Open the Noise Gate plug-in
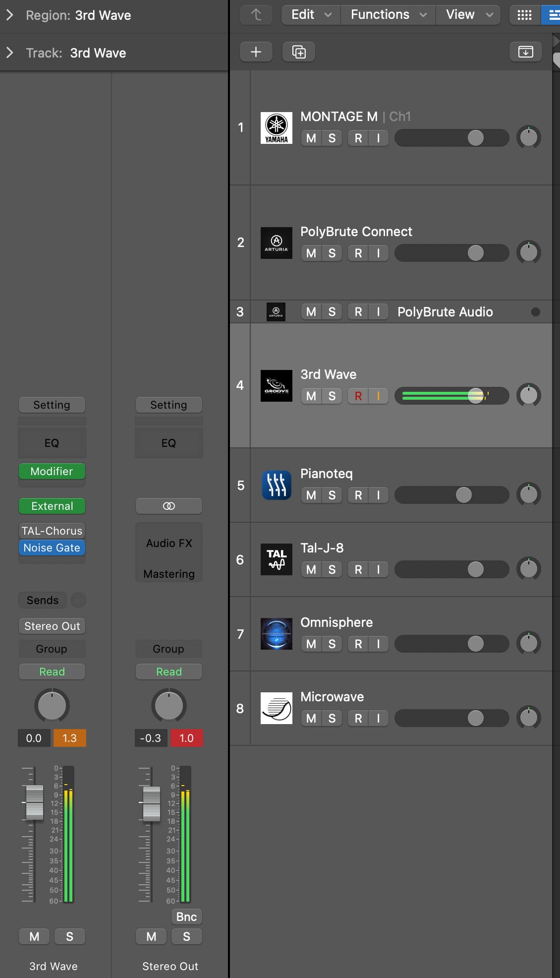The image size is (560, 978). [x=52, y=548]
